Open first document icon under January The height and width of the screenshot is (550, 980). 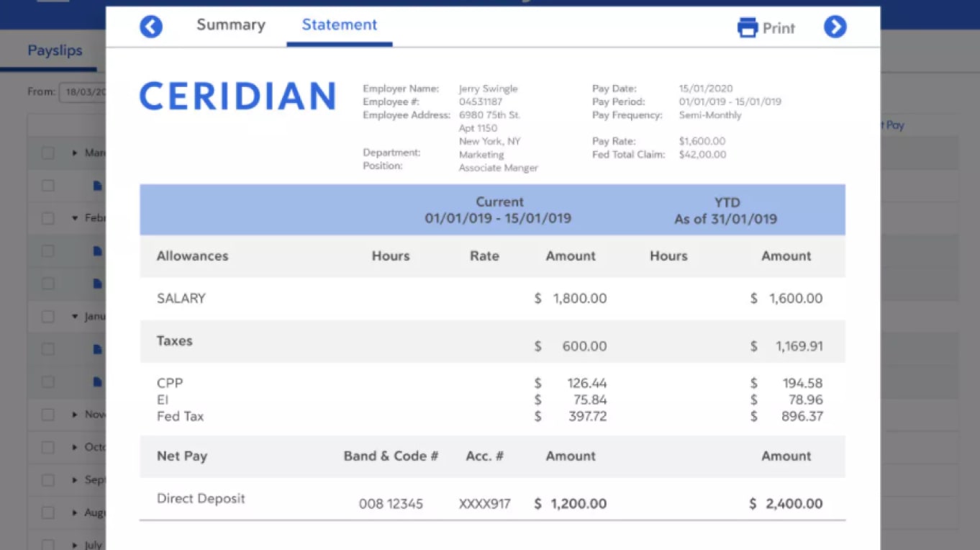coord(97,349)
